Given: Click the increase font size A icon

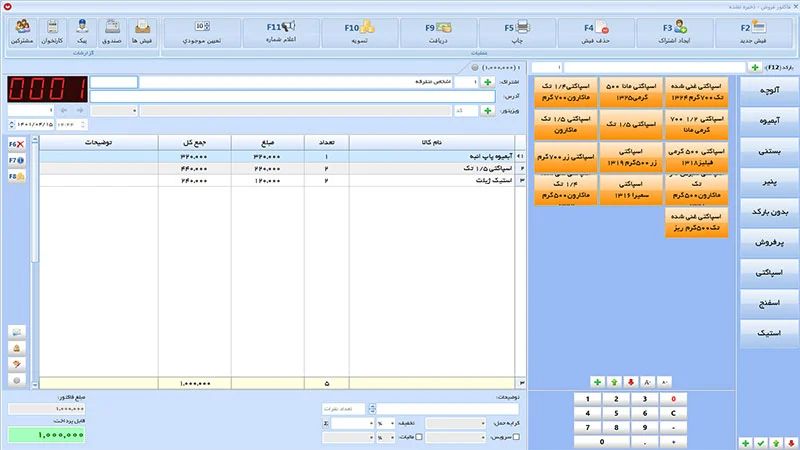Looking at the screenshot, I should point(647,382).
